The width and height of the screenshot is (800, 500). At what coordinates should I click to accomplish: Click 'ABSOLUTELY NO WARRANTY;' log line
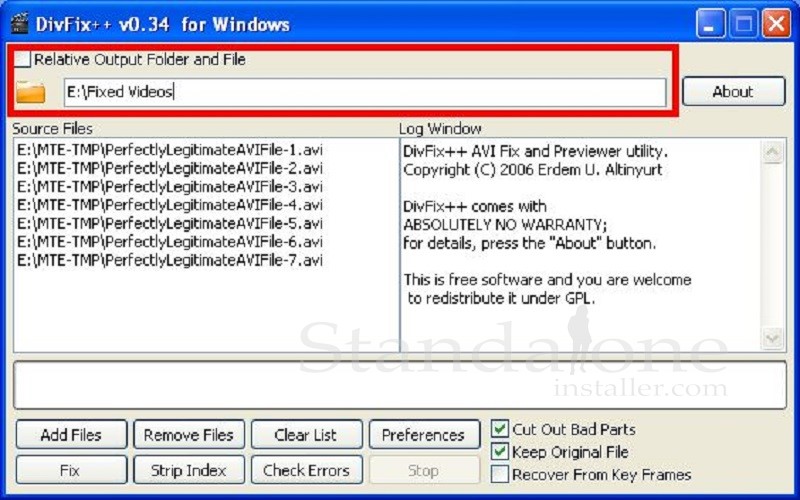pos(505,224)
